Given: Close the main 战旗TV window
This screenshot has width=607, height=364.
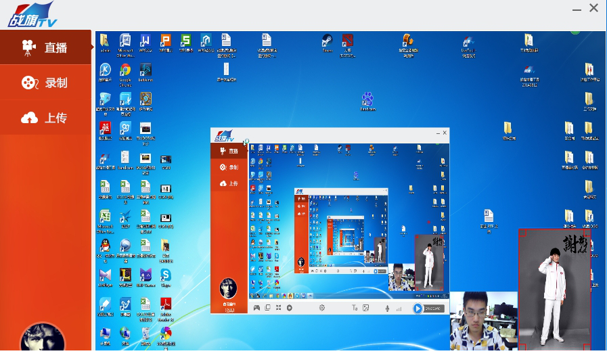Looking at the screenshot, I should click(594, 7).
